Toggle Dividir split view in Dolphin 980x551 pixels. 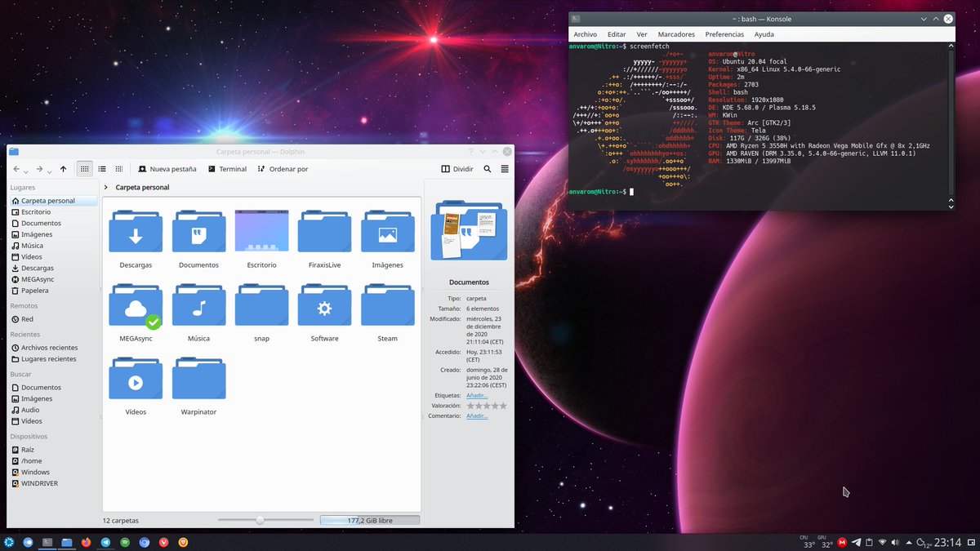pyautogui.click(x=457, y=169)
